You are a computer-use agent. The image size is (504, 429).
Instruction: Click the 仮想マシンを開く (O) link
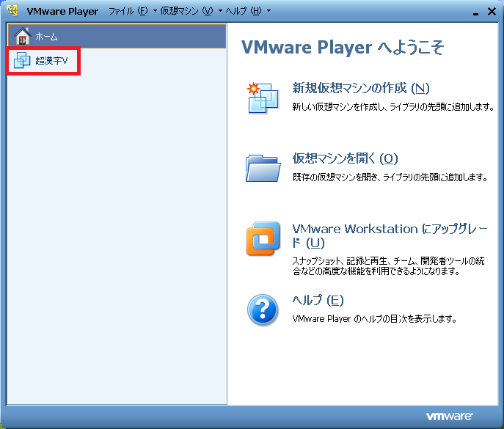pos(344,158)
